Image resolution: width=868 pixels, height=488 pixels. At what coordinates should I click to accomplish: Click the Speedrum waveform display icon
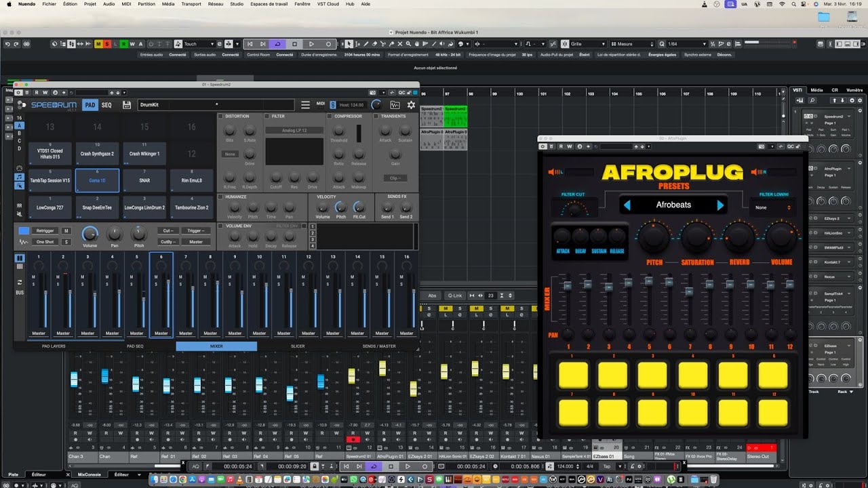pos(395,105)
